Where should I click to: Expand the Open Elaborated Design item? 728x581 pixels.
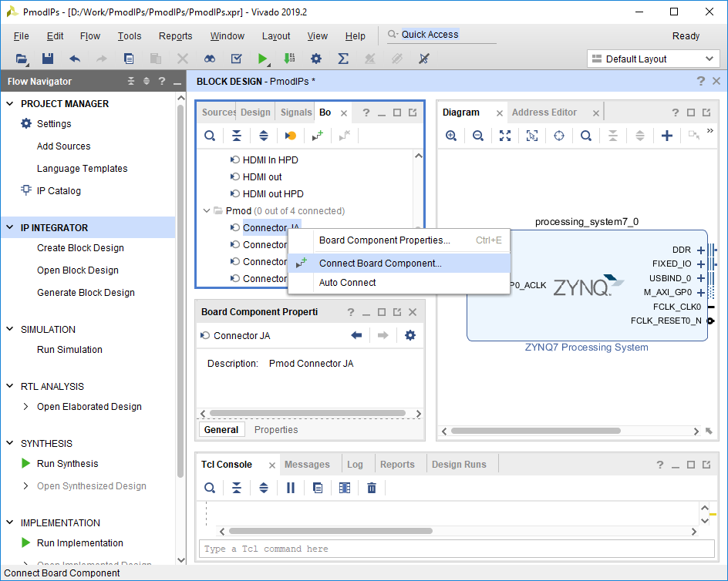[x=26, y=407]
